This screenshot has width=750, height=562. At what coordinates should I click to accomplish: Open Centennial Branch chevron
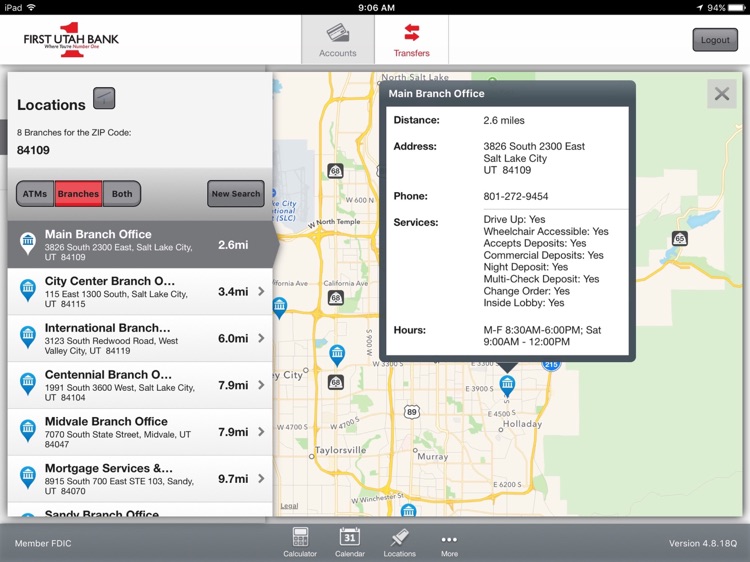coord(261,385)
